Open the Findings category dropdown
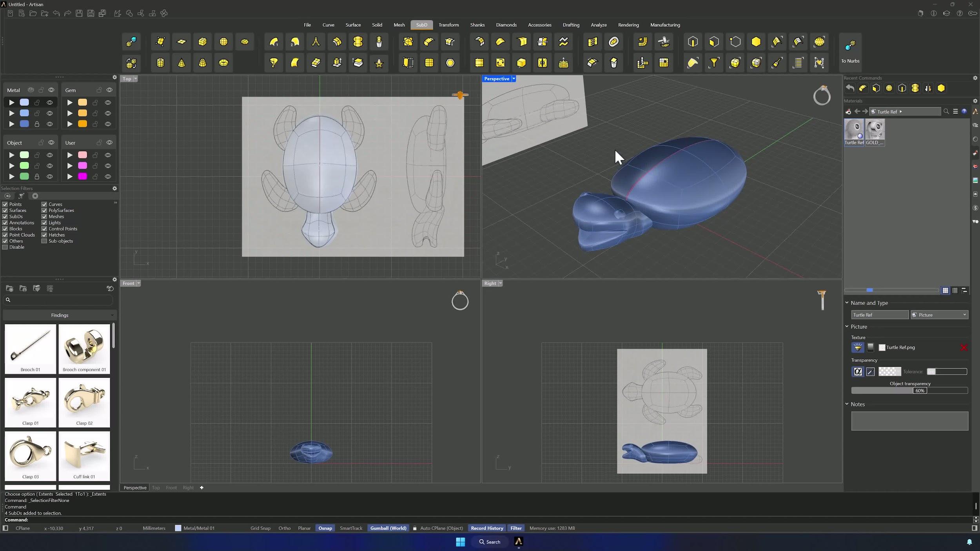980x551 pixels. pyautogui.click(x=60, y=315)
